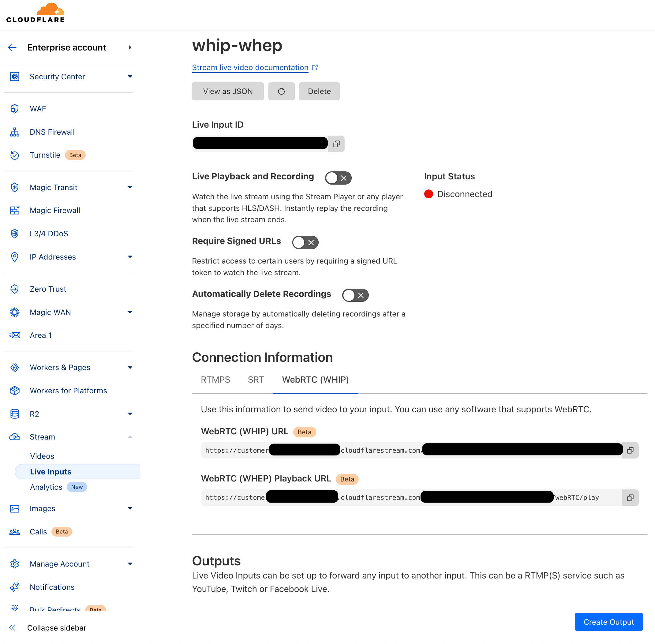655x644 pixels.
Task: Turn on Require Signed URLs
Action: [305, 242]
